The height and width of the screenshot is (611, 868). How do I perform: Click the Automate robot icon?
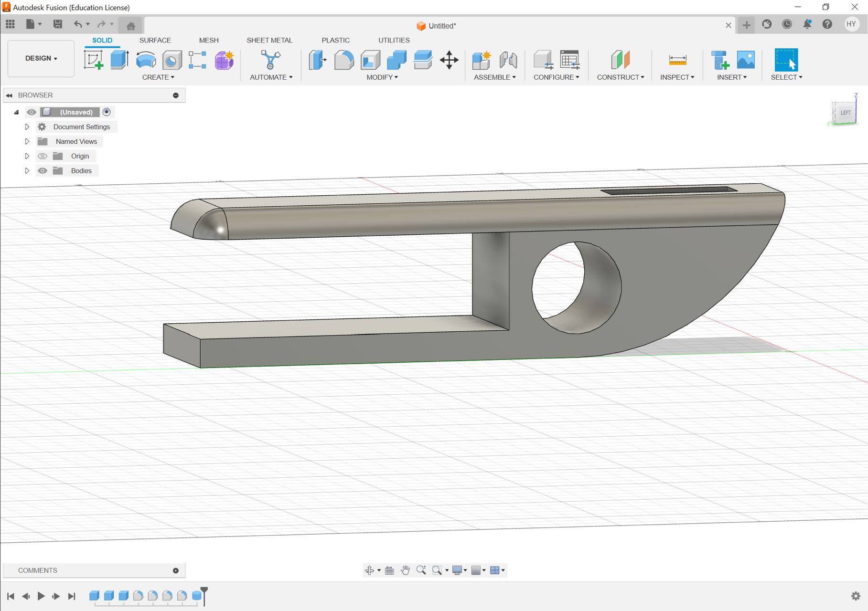point(270,60)
